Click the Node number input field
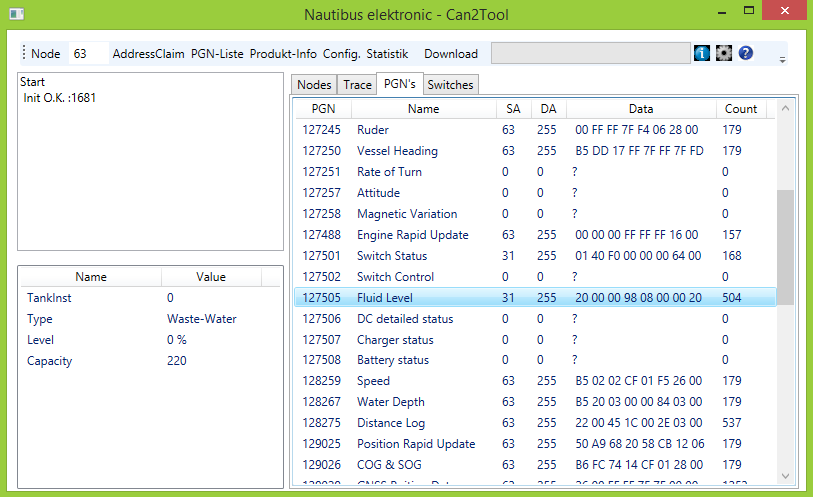Image resolution: width=813 pixels, height=497 pixels. point(88,53)
